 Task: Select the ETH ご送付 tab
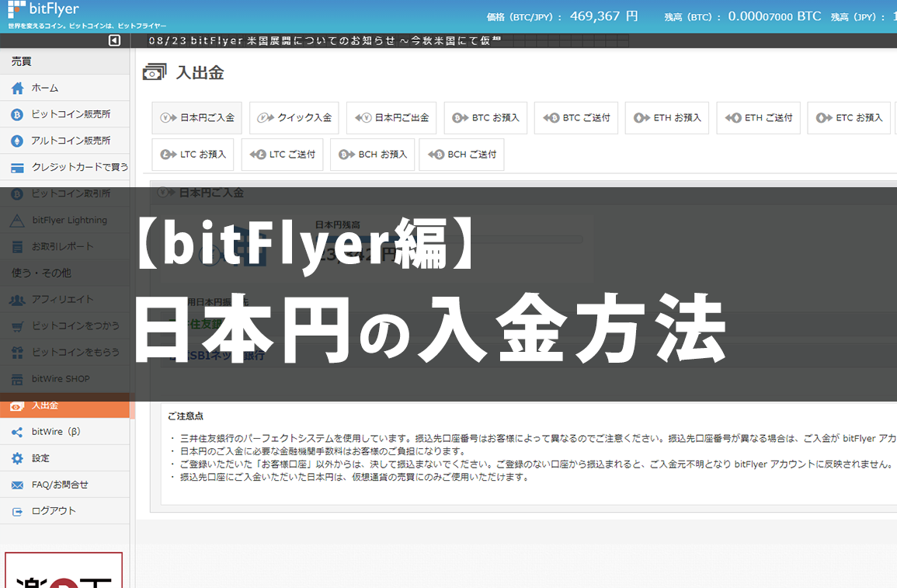759,118
